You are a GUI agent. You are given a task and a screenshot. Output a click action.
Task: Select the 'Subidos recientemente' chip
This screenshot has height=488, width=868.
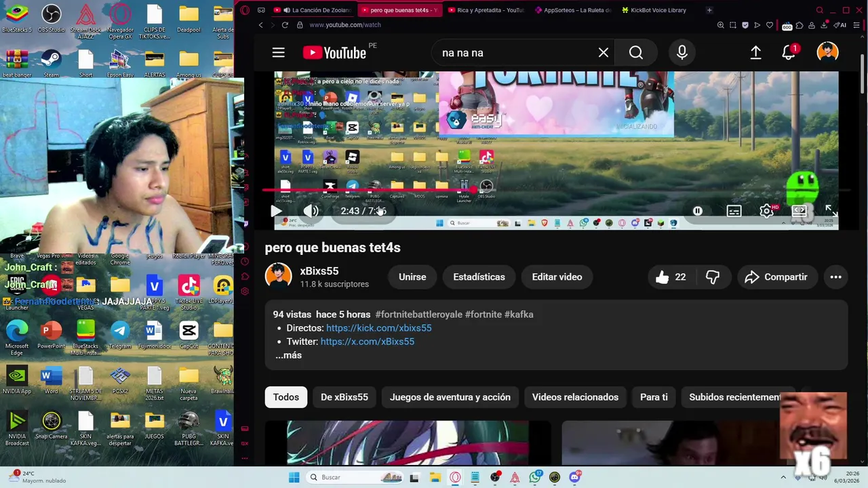coord(735,397)
